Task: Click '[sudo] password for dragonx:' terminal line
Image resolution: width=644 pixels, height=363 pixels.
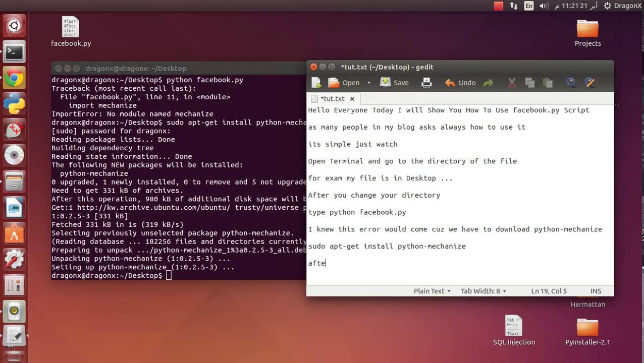Action: pyautogui.click(x=111, y=131)
